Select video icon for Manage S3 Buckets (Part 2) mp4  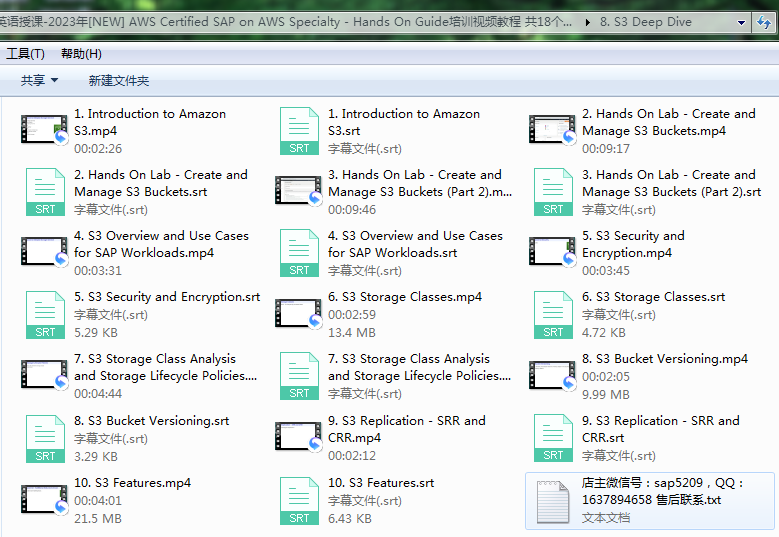[299, 190]
